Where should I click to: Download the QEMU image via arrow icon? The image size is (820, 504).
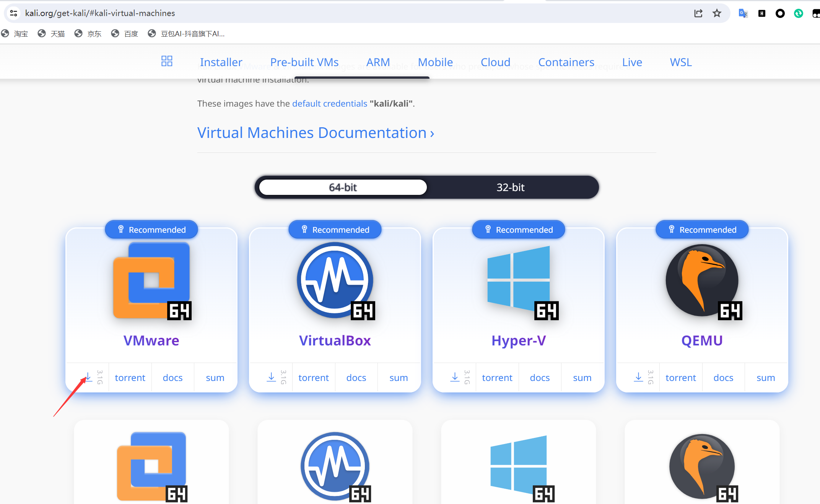(638, 377)
